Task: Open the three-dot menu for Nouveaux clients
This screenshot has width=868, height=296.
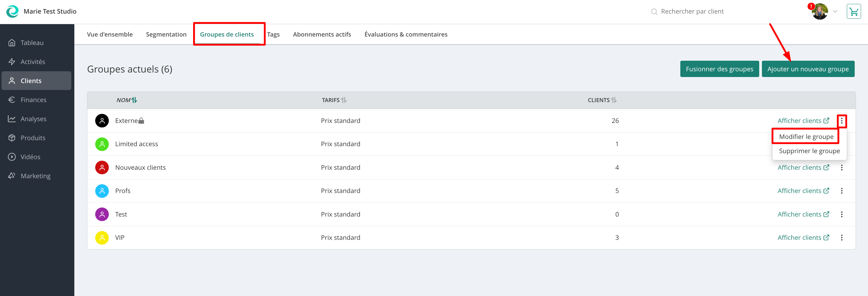Action: [841, 167]
